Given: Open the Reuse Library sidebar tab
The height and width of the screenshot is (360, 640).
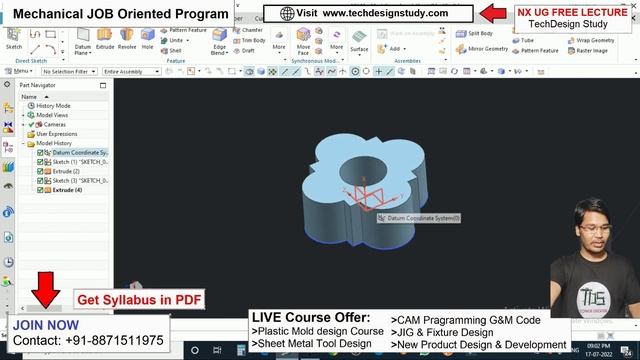Looking at the screenshot, I should pyautogui.click(x=8, y=167).
